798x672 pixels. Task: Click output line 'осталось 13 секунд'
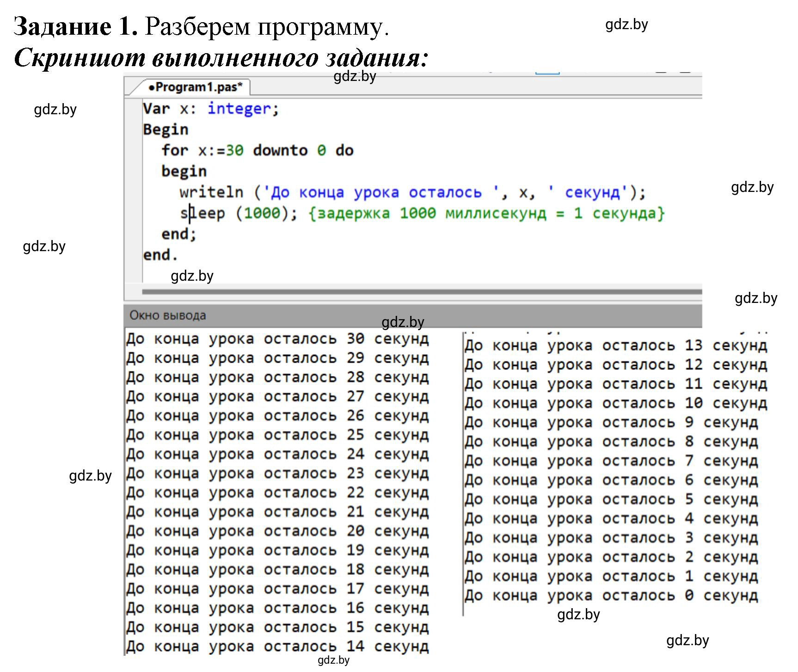pyautogui.click(x=616, y=345)
